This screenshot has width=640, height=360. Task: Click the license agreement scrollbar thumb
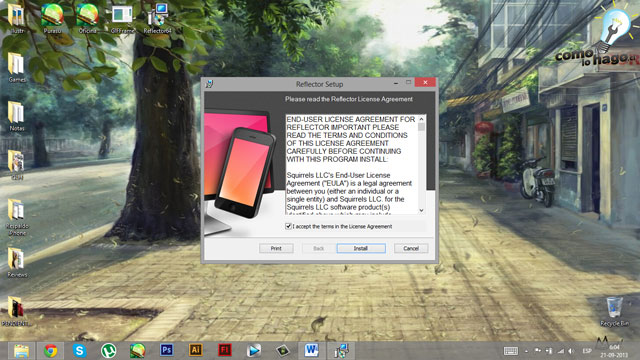pos(422,127)
